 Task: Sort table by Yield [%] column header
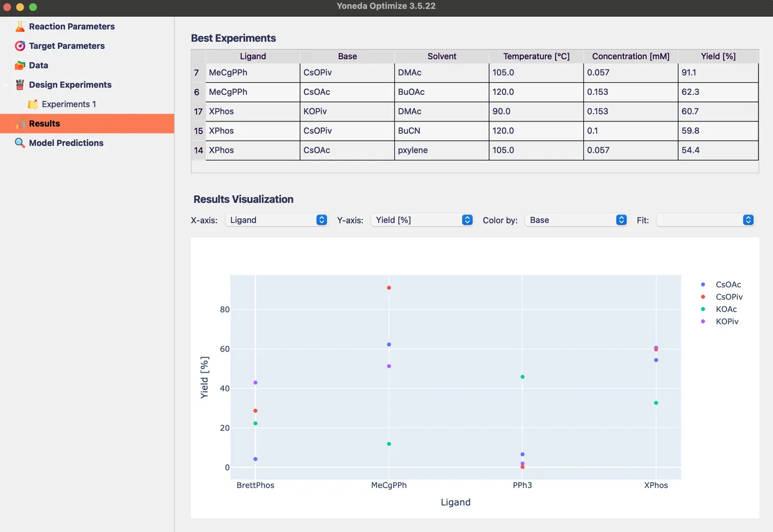718,56
